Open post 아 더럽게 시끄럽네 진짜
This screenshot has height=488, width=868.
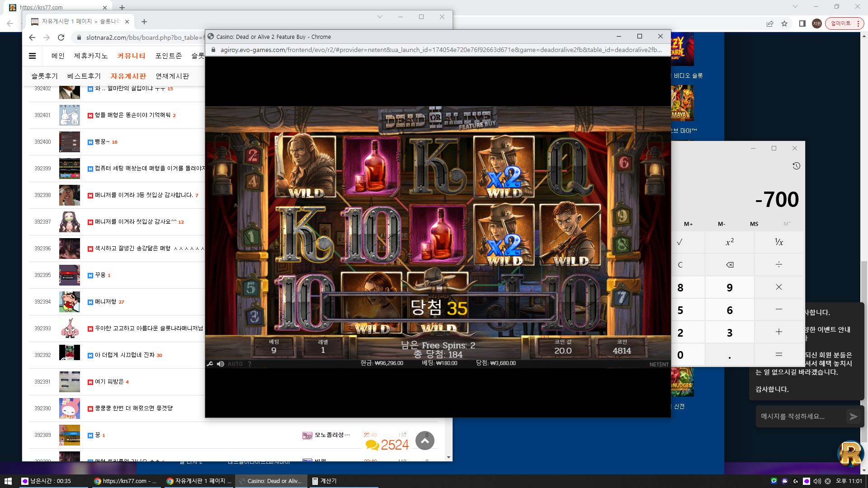click(125, 355)
